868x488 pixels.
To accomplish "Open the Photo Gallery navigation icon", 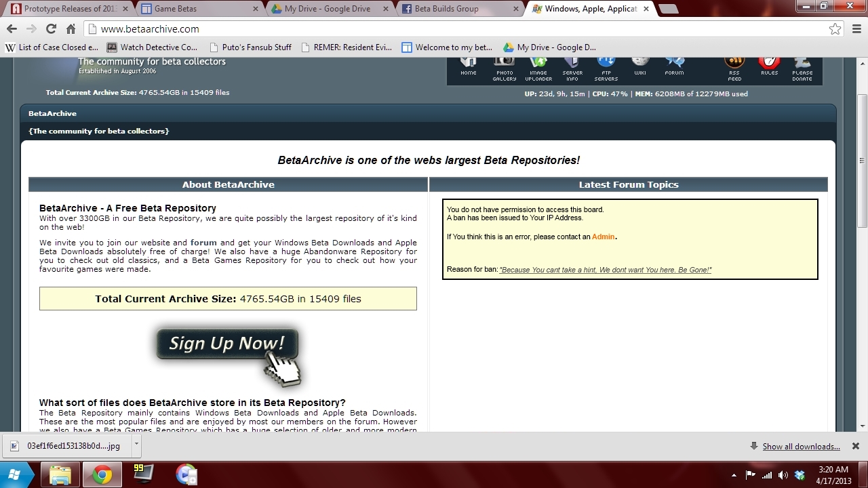I will point(505,69).
